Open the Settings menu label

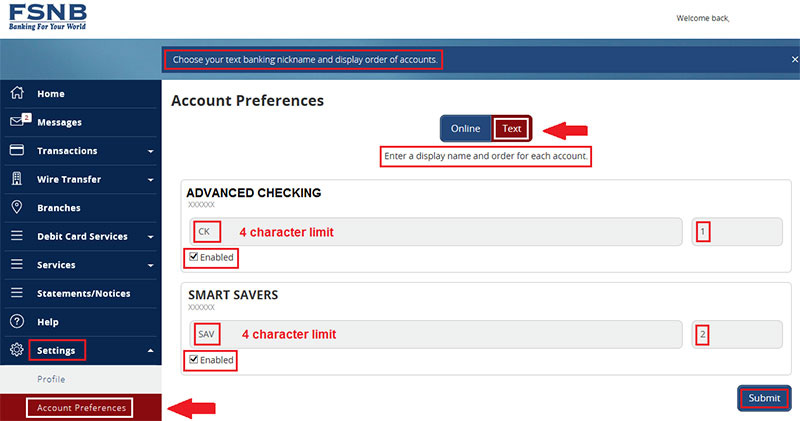(56, 351)
